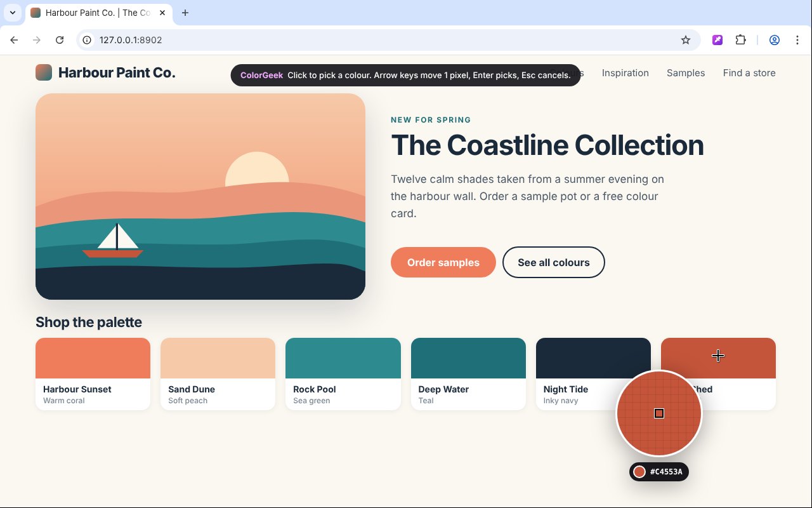Bookmark this page with the star

coord(686,40)
